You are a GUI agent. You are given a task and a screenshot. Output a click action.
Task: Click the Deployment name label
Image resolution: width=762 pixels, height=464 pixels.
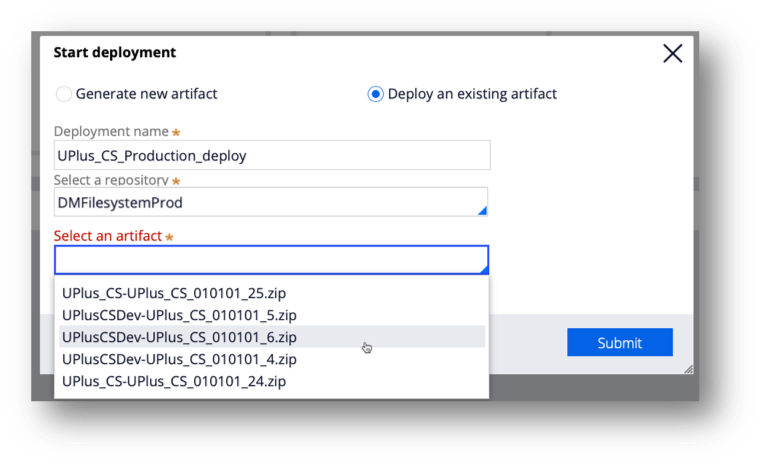coord(111,131)
